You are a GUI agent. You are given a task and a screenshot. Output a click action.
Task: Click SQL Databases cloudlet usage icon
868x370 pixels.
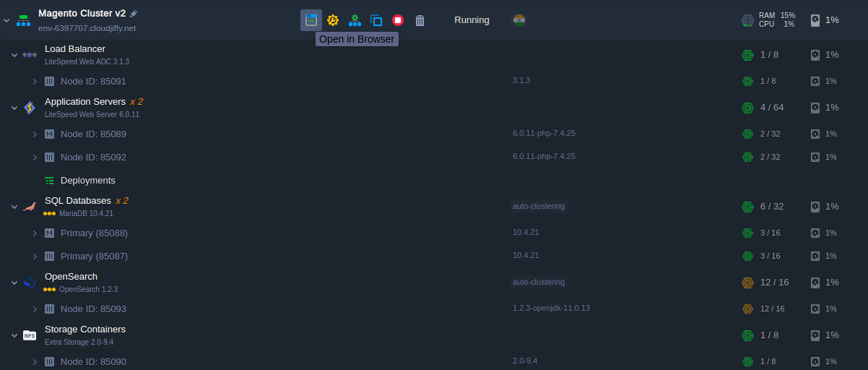click(747, 207)
